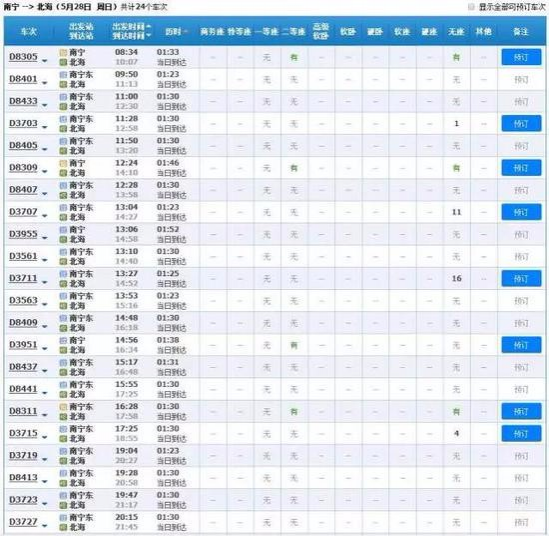Book train D3711 with the 预订 button
Screen dimensions: 549x536
(521, 279)
